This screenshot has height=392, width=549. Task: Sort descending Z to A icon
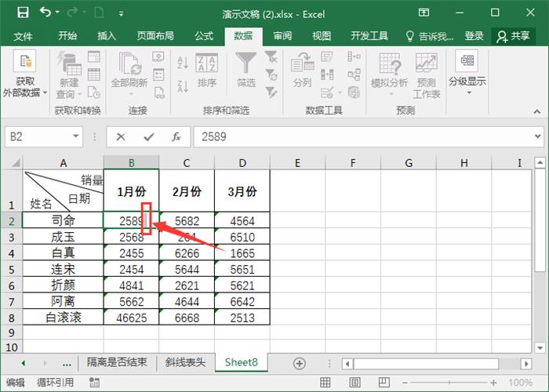[x=183, y=86]
